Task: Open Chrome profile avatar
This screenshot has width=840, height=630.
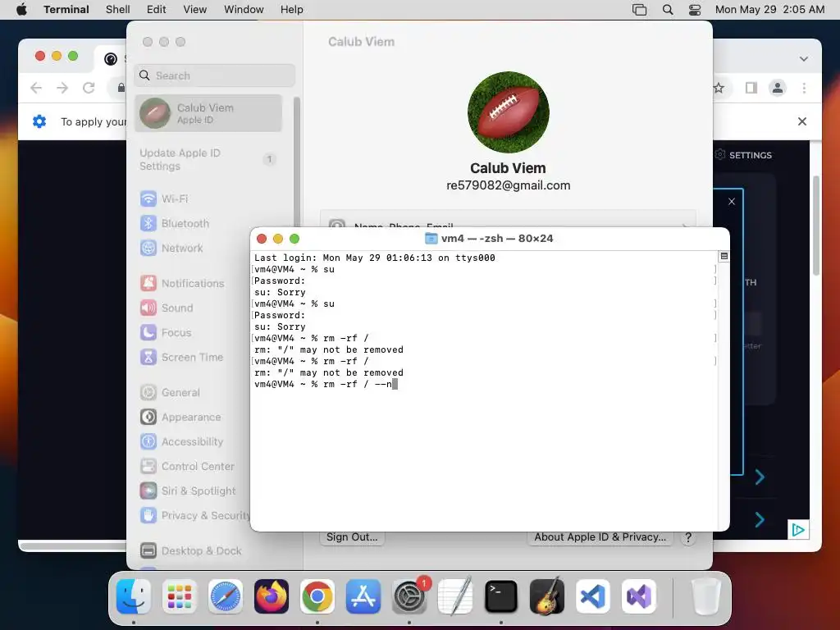Action: [x=778, y=88]
